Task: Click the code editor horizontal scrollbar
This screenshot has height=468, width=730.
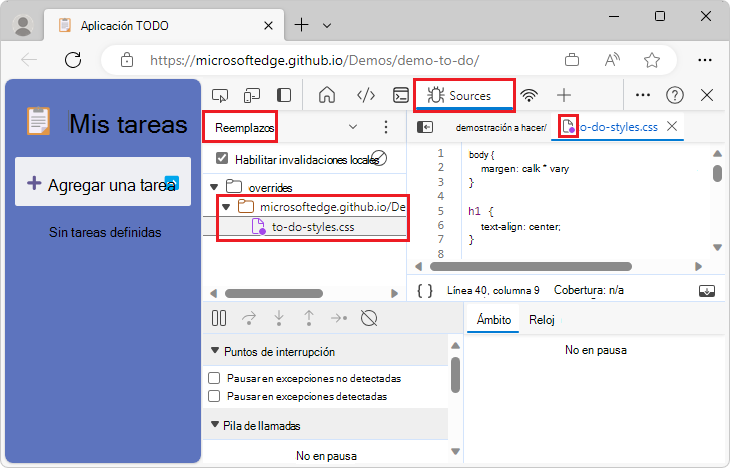Action: pyautogui.click(x=531, y=266)
